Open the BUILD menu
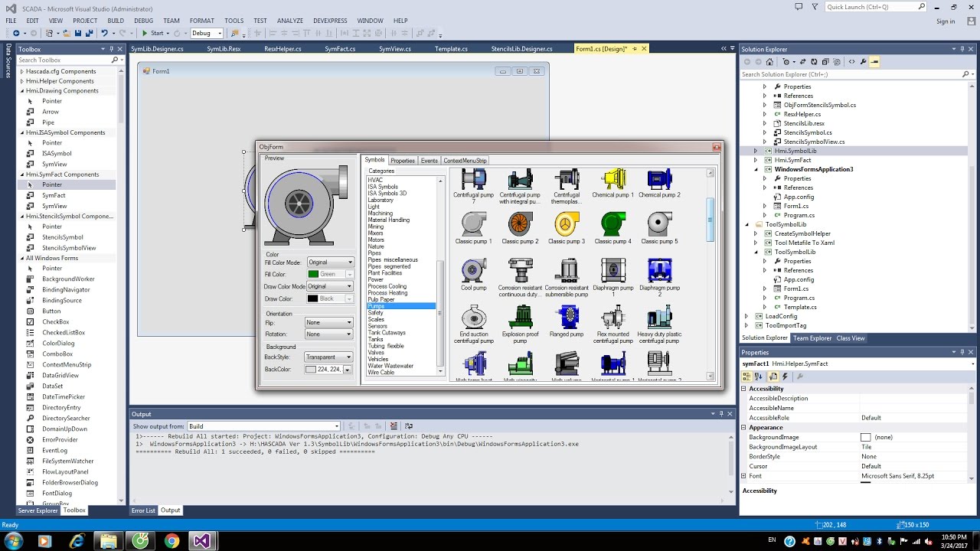Viewport: 980px width, 551px height. pyautogui.click(x=116, y=21)
